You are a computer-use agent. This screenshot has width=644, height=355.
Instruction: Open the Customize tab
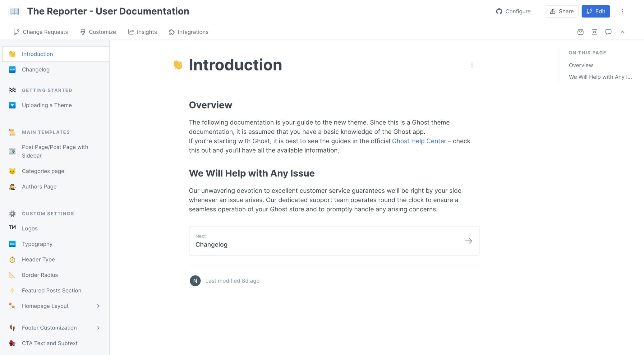(98, 32)
